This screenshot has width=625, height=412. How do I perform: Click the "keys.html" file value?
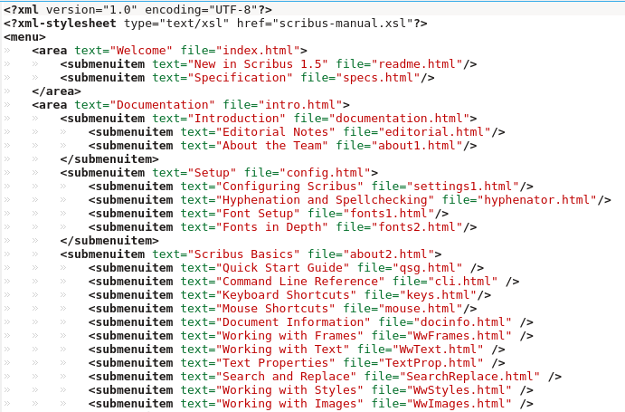tap(438, 295)
